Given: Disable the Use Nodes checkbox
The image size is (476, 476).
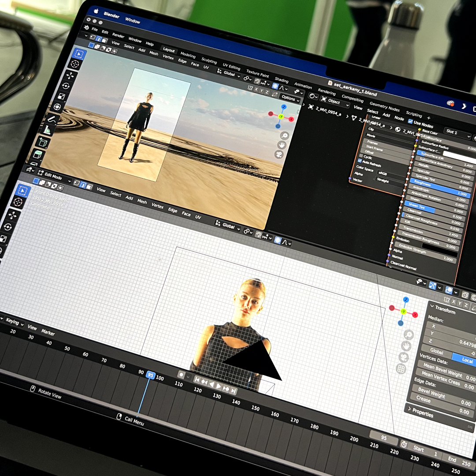Looking at the screenshot, I should pos(411,122).
